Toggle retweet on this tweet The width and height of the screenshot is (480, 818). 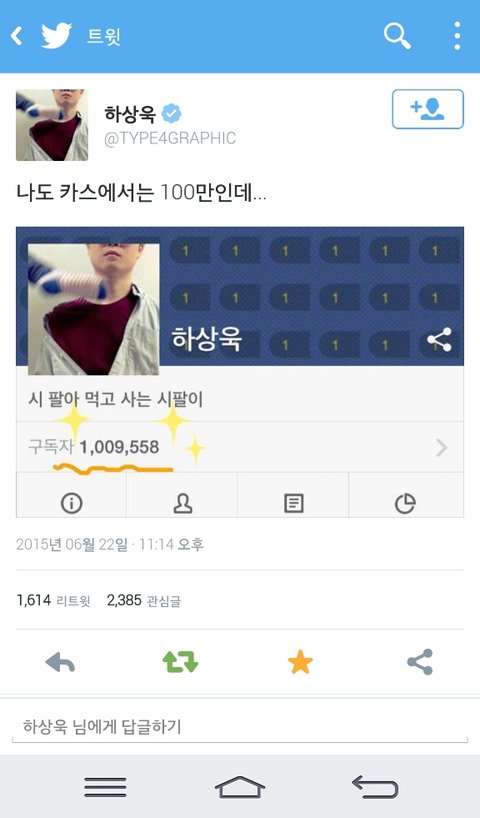click(180, 662)
